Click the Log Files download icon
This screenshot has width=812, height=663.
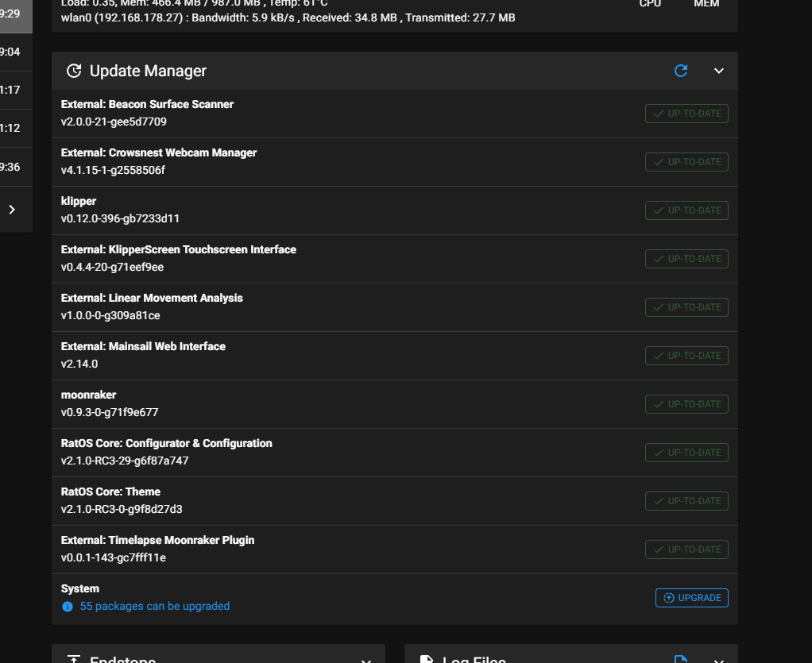[x=681, y=659]
